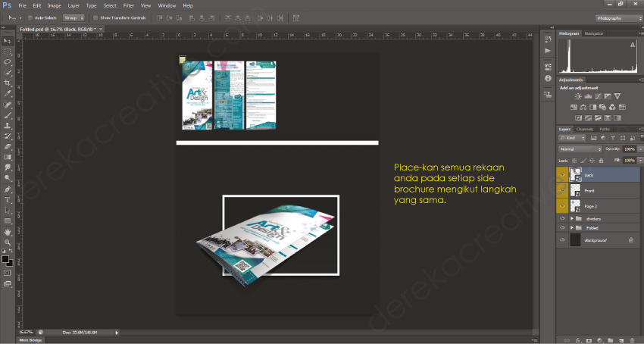Click the Delete layer trash icon

pos(632,340)
